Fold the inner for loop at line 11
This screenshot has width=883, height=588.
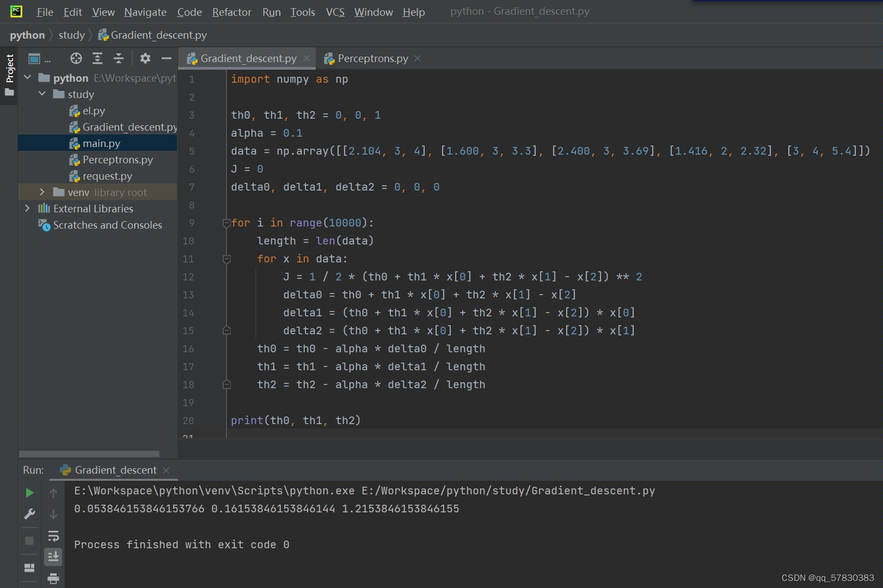pyautogui.click(x=226, y=259)
